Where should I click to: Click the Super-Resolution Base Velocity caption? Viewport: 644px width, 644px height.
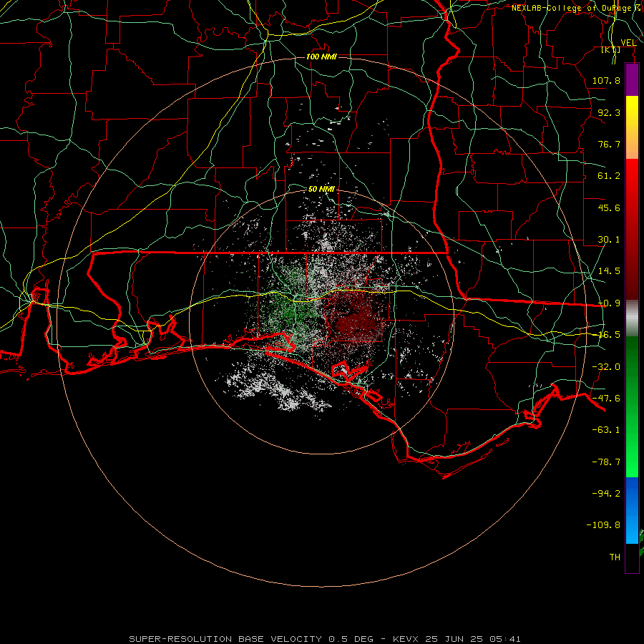click(324, 639)
